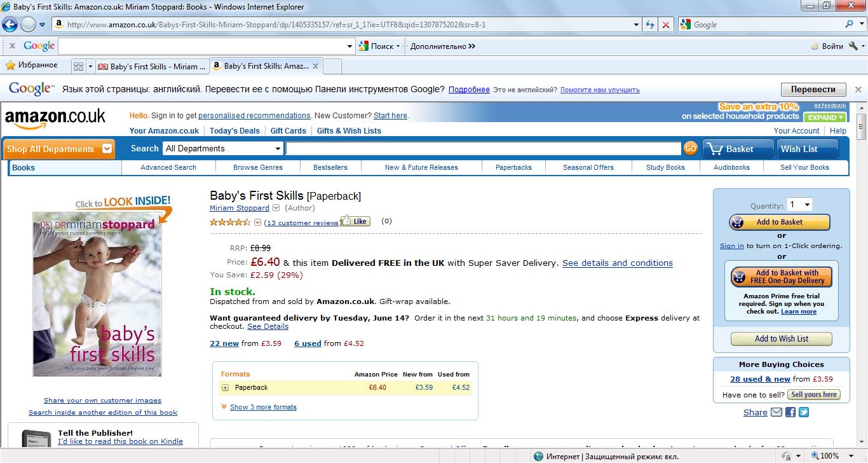Click Add to Basket with FREE One-Day Delivery
868x463 pixels.
[782, 277]
